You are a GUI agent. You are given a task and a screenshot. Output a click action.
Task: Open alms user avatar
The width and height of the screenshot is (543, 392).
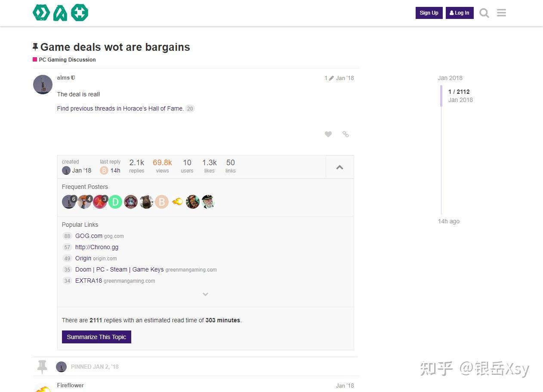[x=43, y=85]
